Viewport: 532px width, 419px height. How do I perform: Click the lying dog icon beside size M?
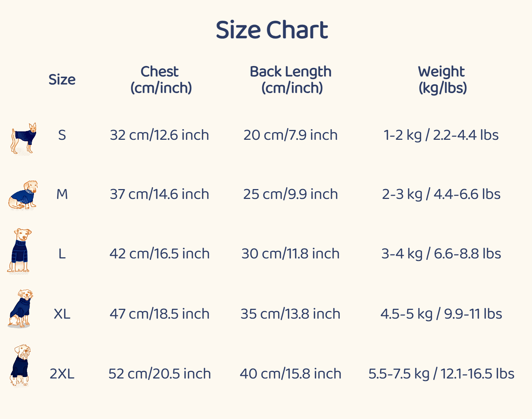click(23, 195)
